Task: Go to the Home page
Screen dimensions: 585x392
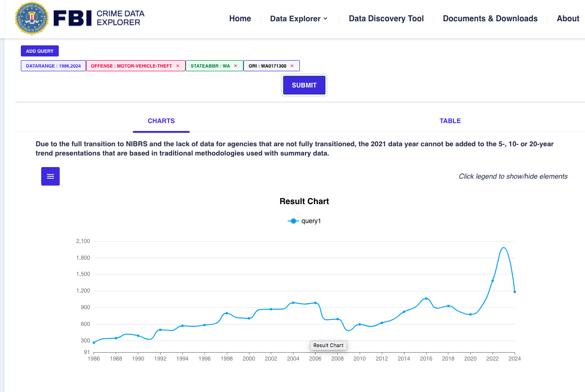Action: click(240, 19)
